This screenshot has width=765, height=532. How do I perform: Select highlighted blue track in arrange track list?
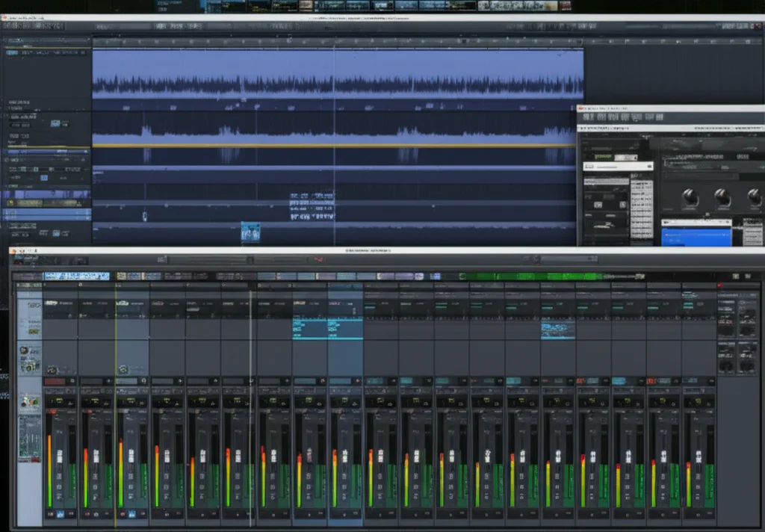coord(46,214)
